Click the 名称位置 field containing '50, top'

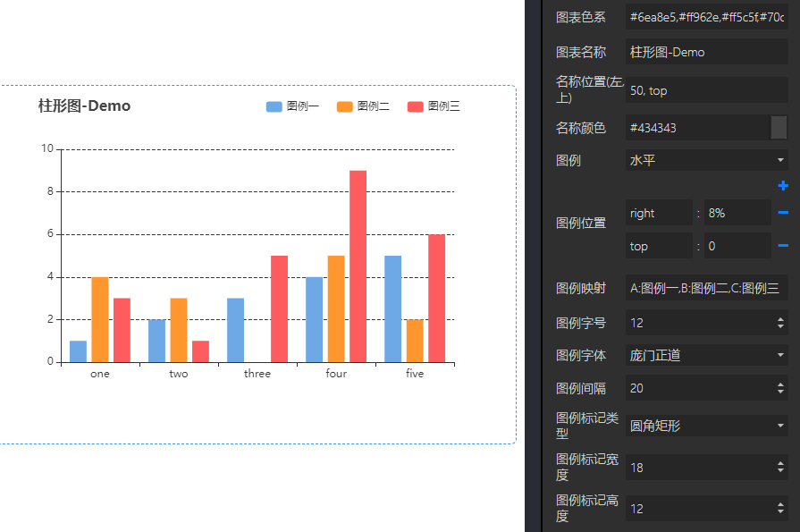click(x=706, y=89)
